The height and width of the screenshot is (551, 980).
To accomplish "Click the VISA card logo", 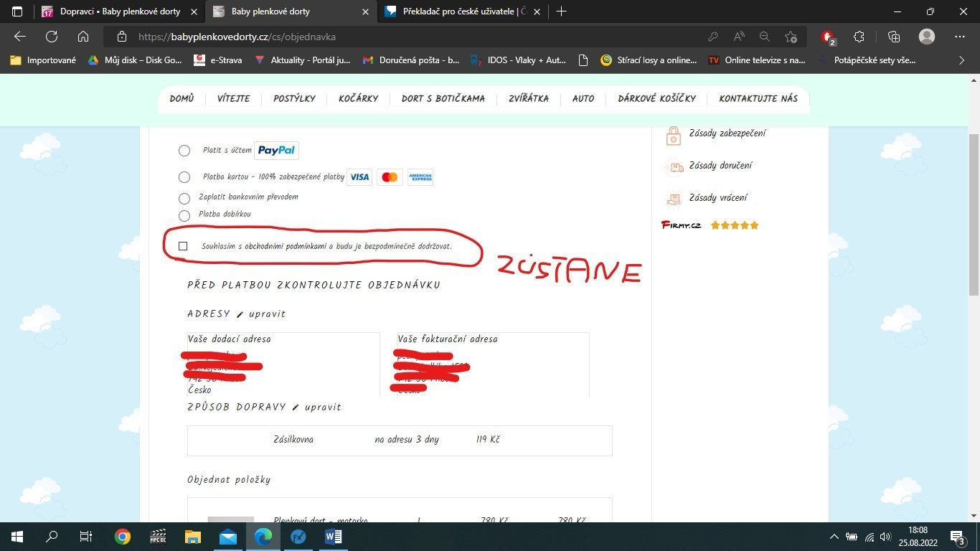I will pos(359,177).
